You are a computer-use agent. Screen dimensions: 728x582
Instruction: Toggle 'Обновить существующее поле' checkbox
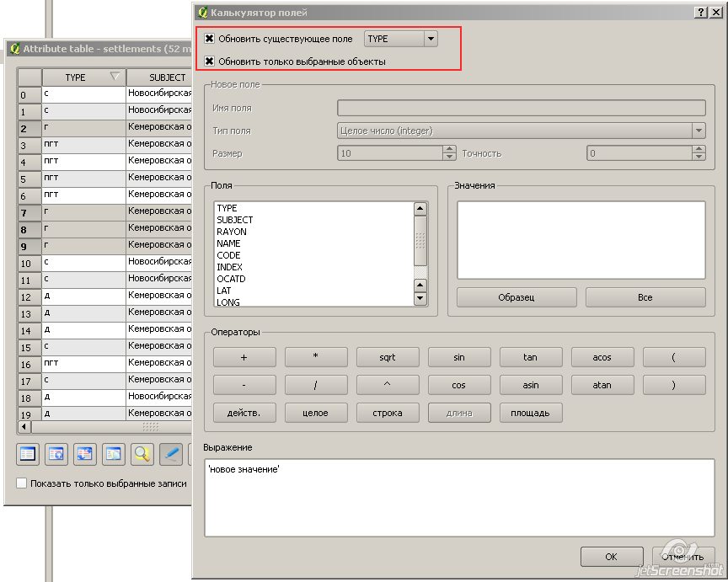(x=210, y=39)
